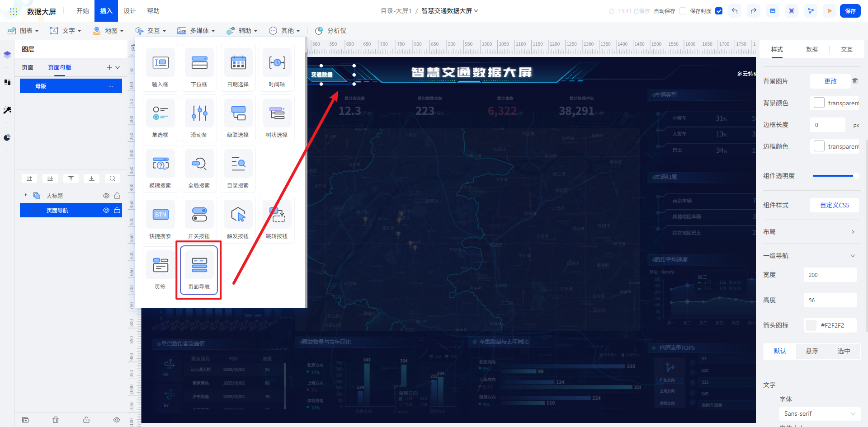Insert the 开关按钮 switch button component
The height and width of the screenshot is (427, 868).
click(199, 220)
